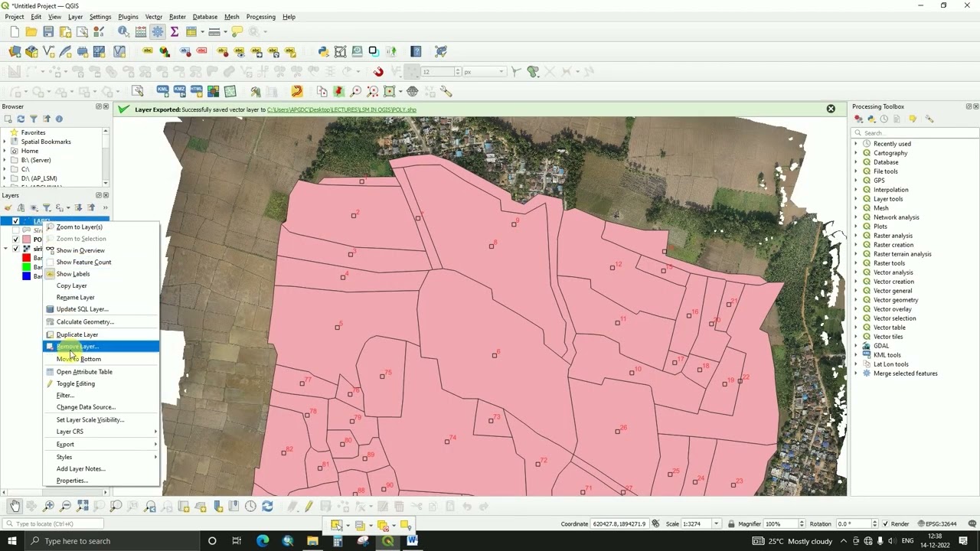
Task: Click the Zoom Out magnifier in bottom toolbar
Action: (x=65, y=506)
